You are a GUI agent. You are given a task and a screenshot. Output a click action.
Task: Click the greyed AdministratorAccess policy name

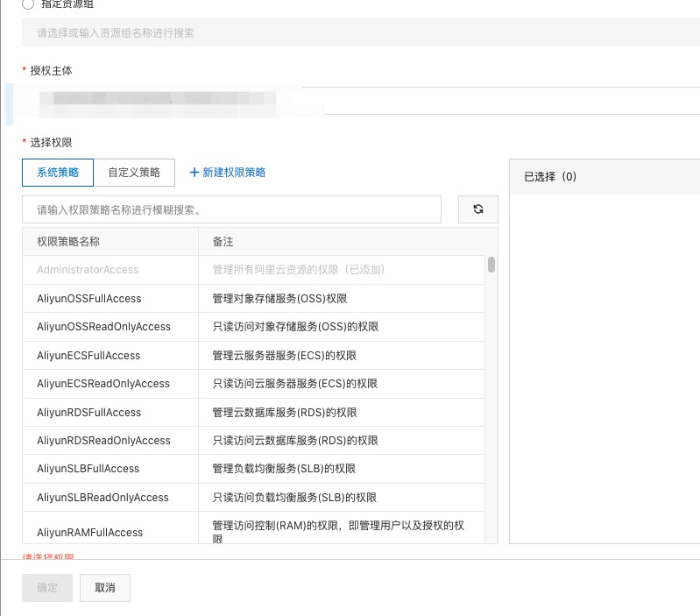tap(88, 270)
